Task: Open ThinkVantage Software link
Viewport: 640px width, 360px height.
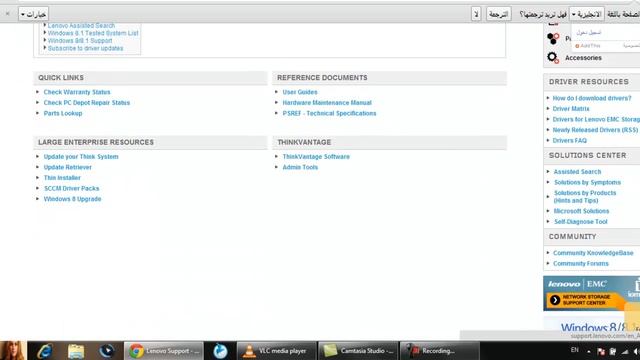Action: pyautogui.click(x=316, y=157)
